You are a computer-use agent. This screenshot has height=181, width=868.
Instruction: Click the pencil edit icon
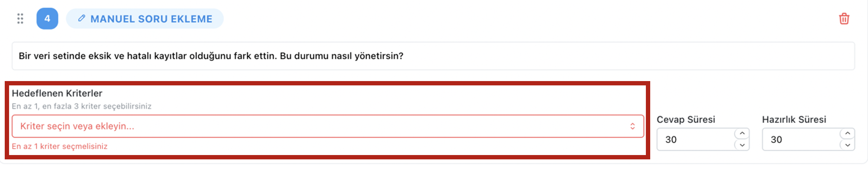(x=82, y=18)
